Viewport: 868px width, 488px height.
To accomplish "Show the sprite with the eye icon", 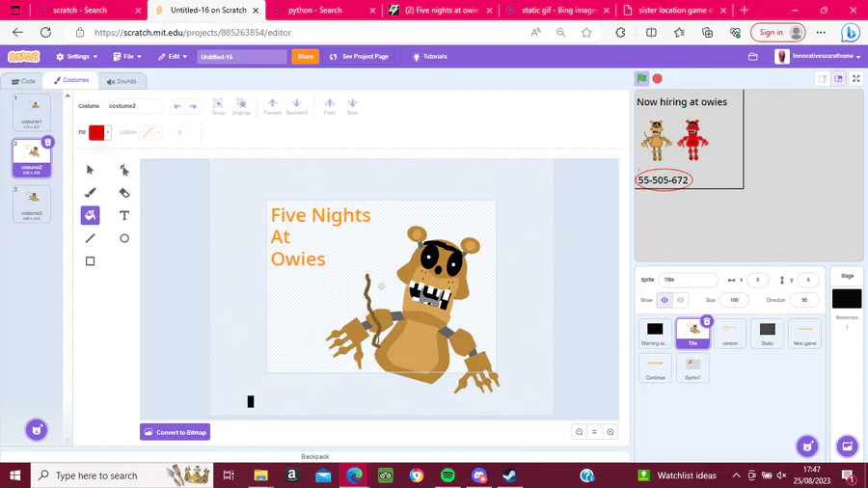I will click(x=665, y=300).
